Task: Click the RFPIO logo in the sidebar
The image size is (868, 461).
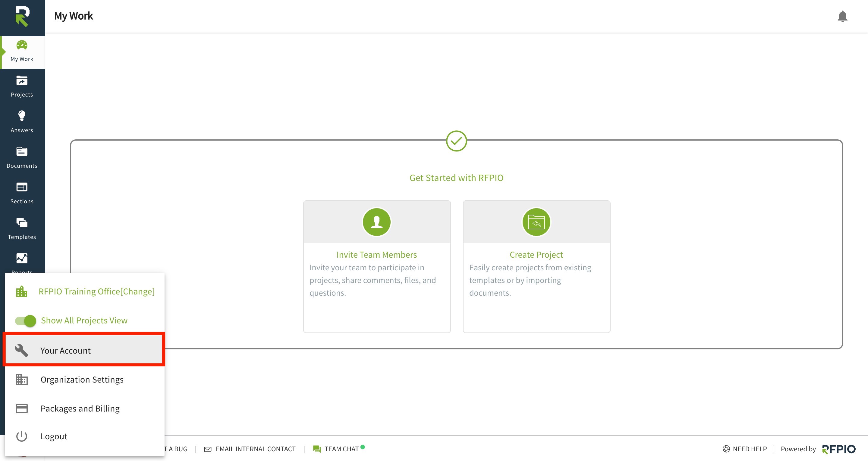Action: pos(22,16)
